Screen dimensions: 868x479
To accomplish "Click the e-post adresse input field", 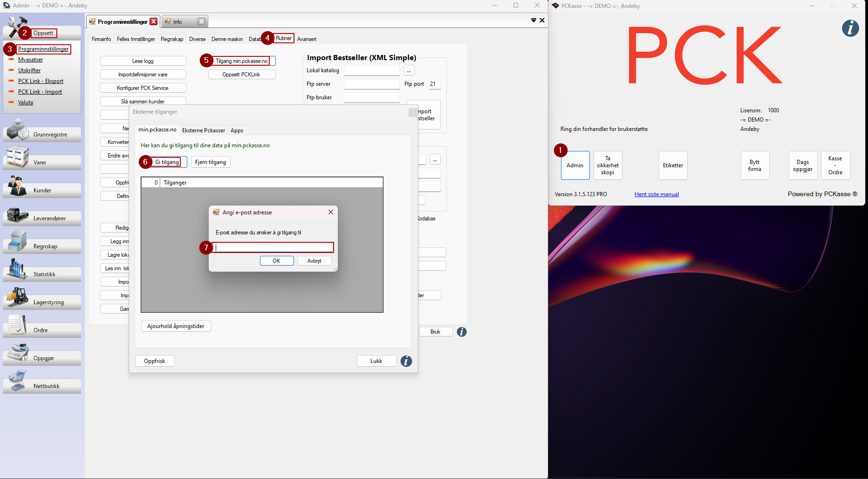I will (x=273, y=247).
